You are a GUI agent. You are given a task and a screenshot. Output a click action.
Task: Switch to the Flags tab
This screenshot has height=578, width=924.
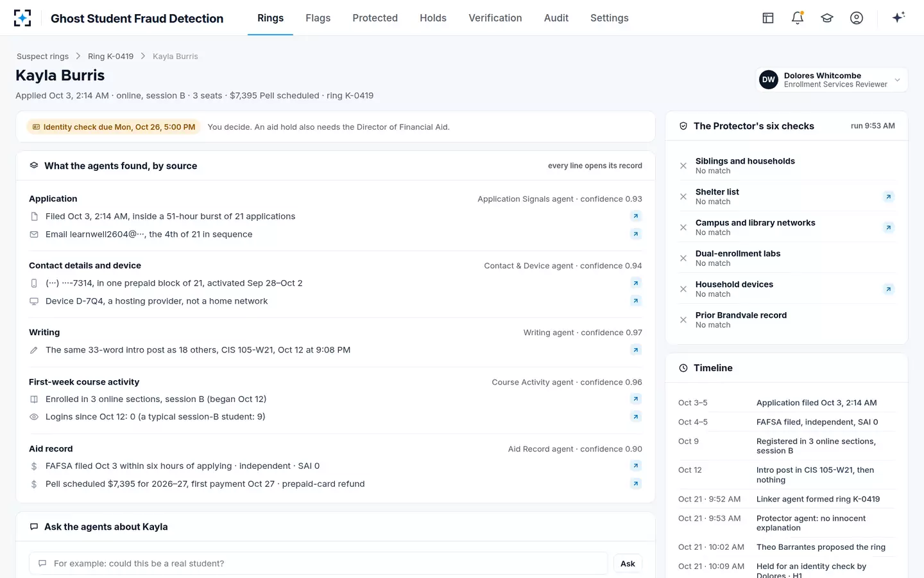318,18
